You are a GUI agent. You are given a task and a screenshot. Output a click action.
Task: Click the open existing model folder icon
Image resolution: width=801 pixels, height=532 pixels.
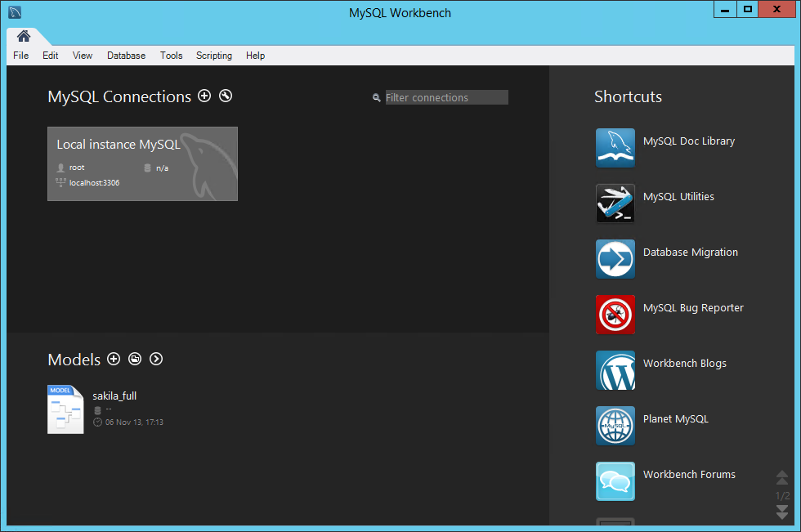point(135,360)
